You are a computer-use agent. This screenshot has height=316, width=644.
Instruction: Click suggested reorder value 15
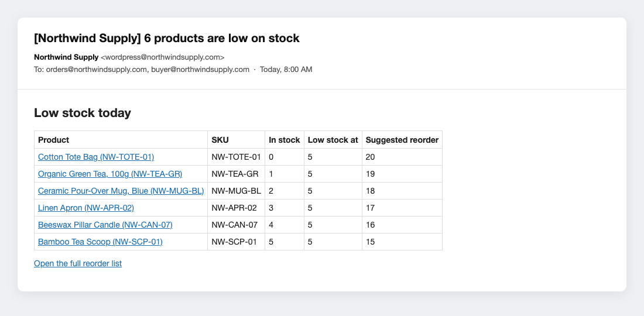(x=370, y=242)
